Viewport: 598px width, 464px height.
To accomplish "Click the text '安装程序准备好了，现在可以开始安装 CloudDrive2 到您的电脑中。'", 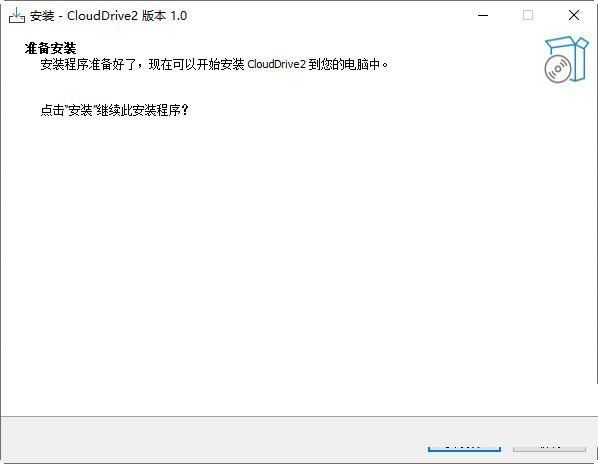I will pos(214,64).
